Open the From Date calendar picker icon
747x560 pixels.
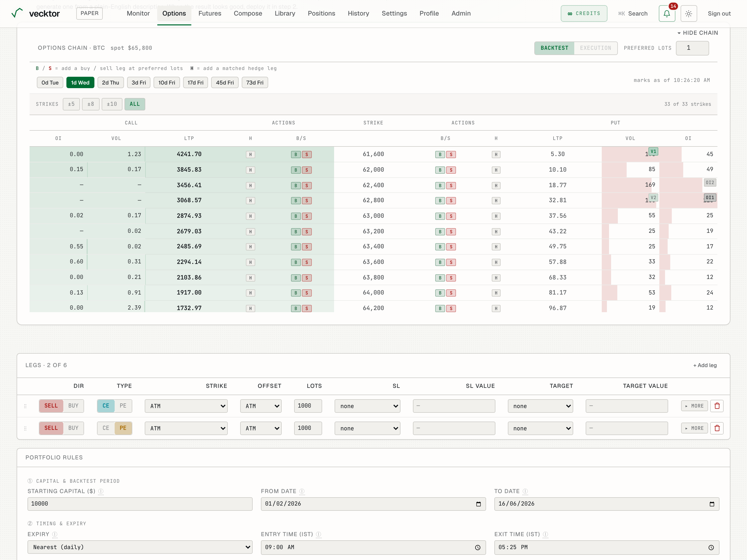pos(478,504)
